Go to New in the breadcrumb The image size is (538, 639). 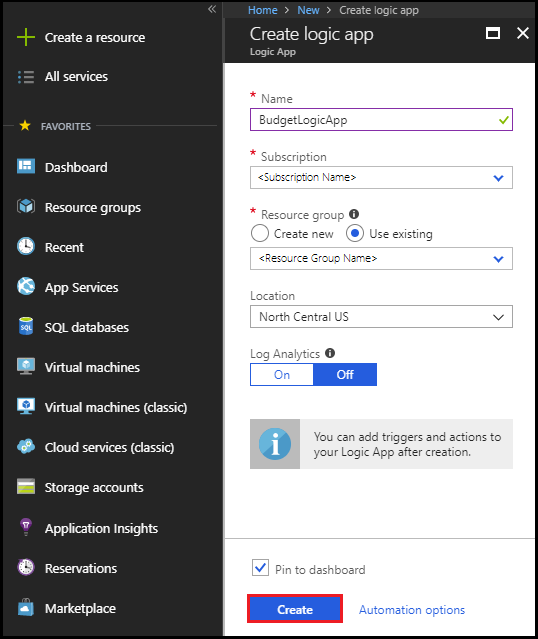(308, 10)
